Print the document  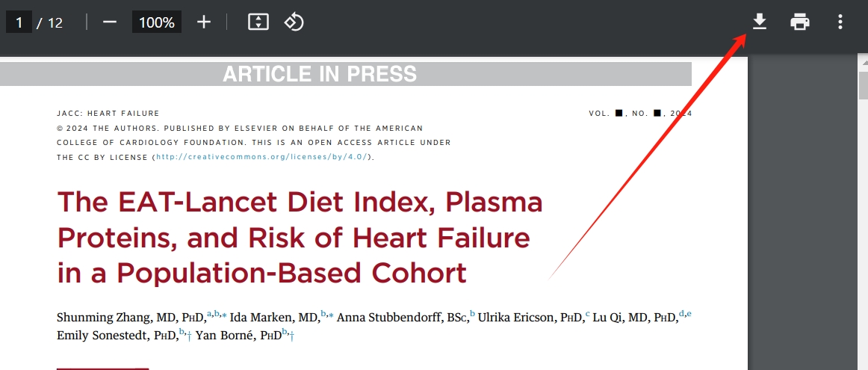[800, 22]
